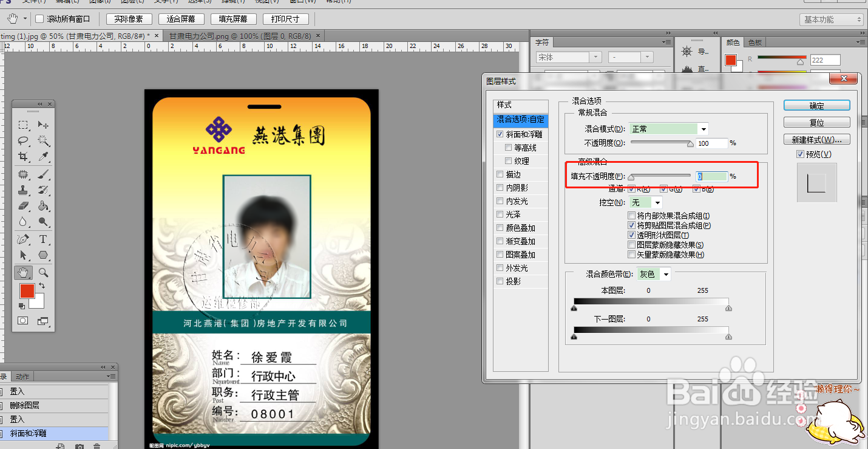This screenshot has height=449, width=868.
Task: Enable 等高线 checkbox
Action: coord(509,148)
